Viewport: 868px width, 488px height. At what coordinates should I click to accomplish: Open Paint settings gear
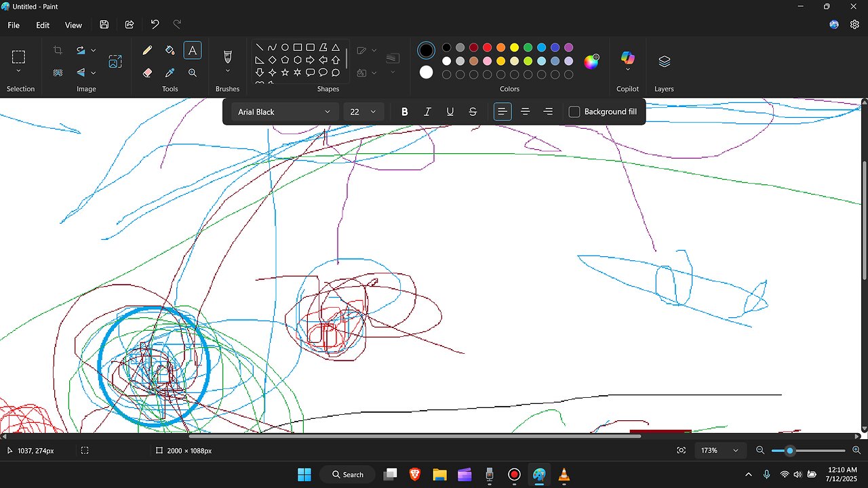[x=854, y=25]
